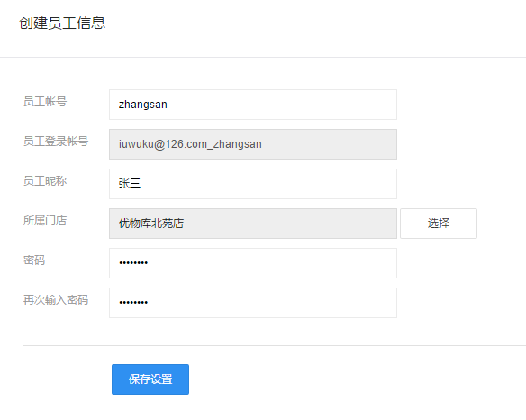Click the 张三 nickname text
Image resolution: width=526 pixels, height=420 pixels.
point(130,184)
